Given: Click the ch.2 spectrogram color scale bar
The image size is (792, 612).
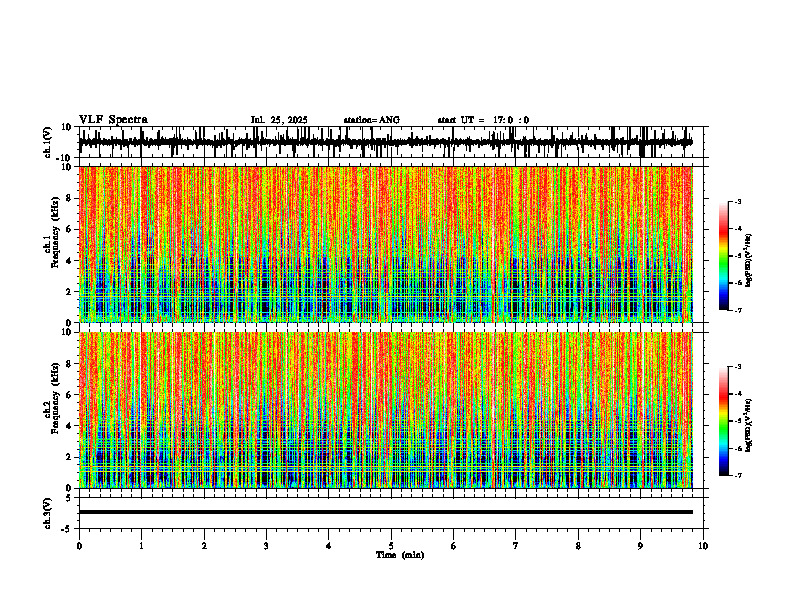Looking at the screenshot, I should click(x=724, y=421).
